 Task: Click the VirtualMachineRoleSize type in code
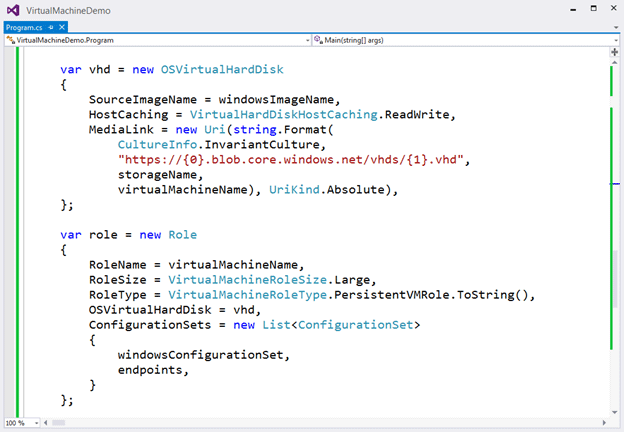248,280
